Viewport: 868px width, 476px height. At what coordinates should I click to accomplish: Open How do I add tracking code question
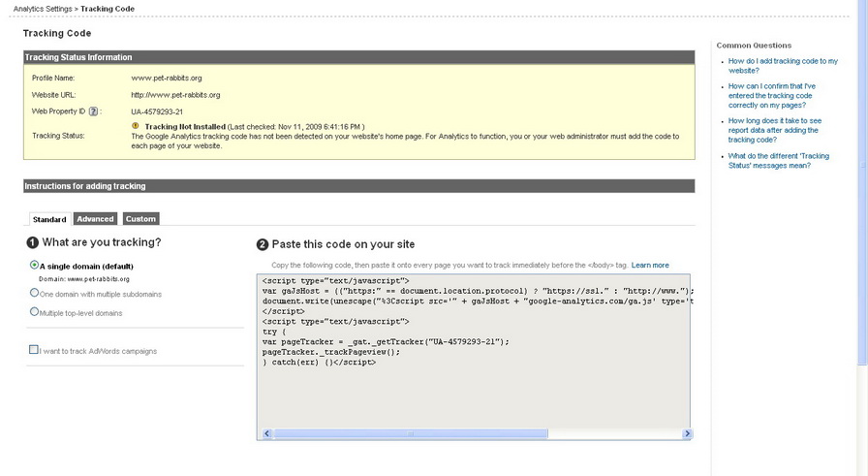click(x=783, y=66)
